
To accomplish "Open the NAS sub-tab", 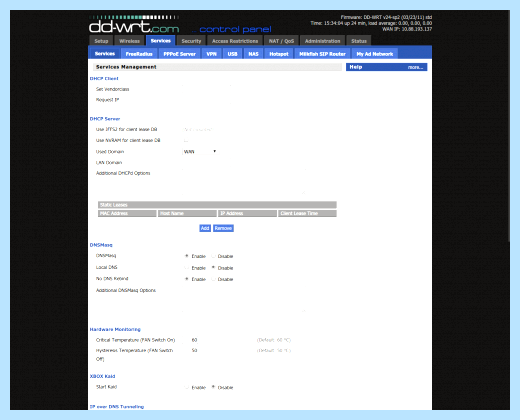I will pos(253,54).
